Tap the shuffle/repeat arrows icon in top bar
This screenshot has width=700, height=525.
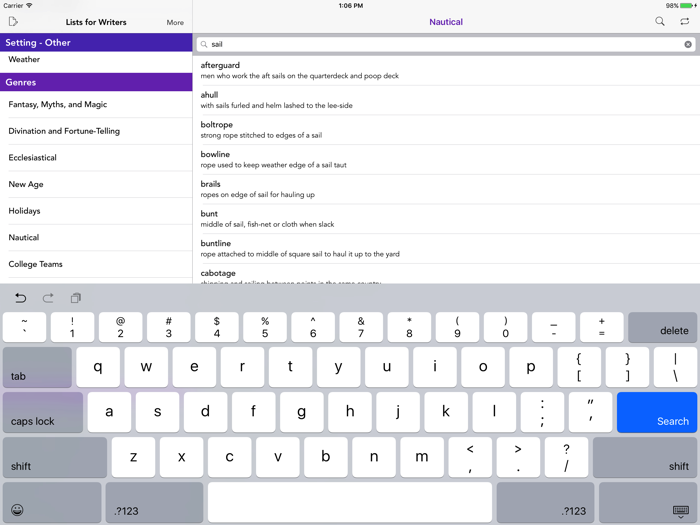click(x=684, y=21)
